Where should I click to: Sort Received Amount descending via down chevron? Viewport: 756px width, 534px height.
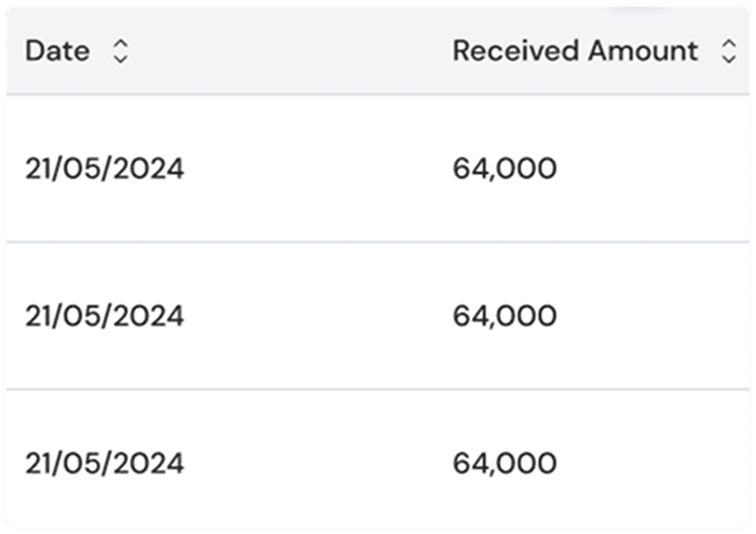pos(729,58)
